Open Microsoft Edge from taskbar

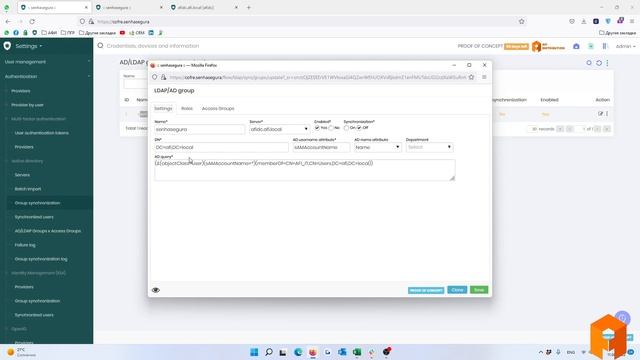pos(298,352)
